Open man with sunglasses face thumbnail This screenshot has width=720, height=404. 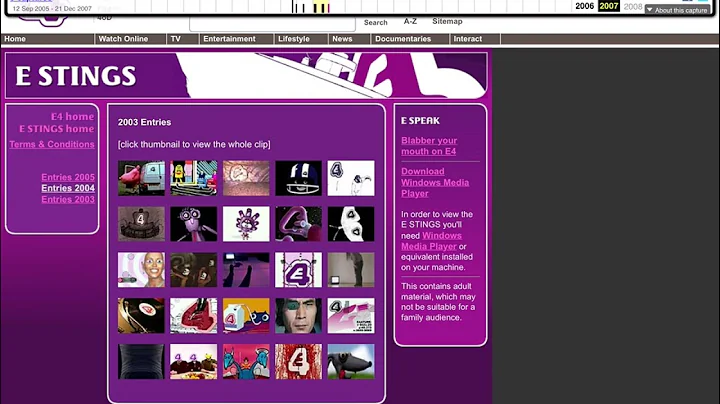[298, 316]
